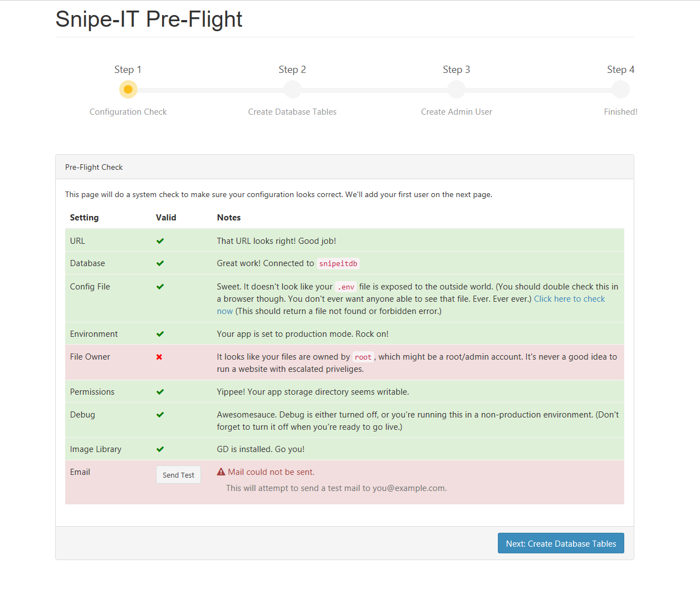Click the Database row valid checkmark
This screenshot has height=594, width=700.
160,263
